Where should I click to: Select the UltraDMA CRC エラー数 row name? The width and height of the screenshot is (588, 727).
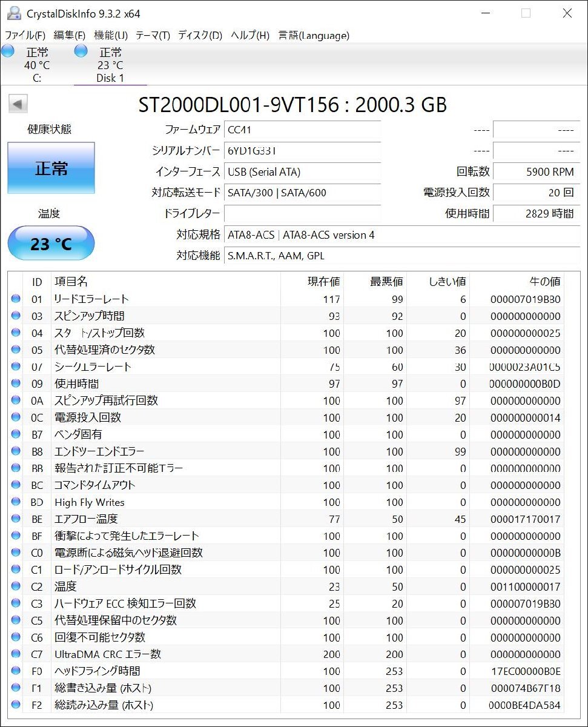pos(108,654)
